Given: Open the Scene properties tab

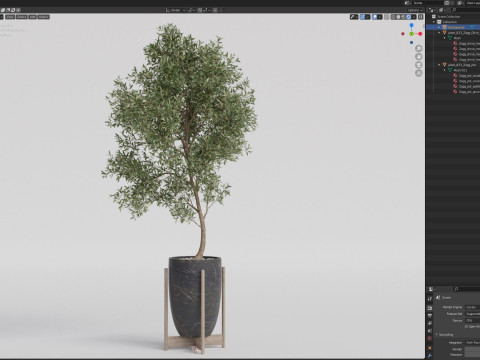Looking at the screenshot, I should (x=430, y=331).
